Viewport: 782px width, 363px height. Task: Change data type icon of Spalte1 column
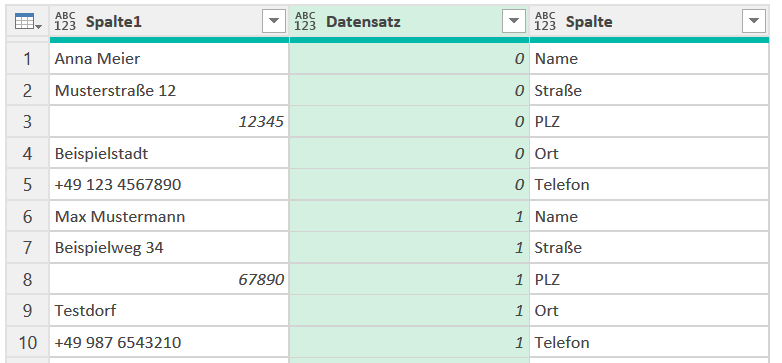click(x=65, y=21)
